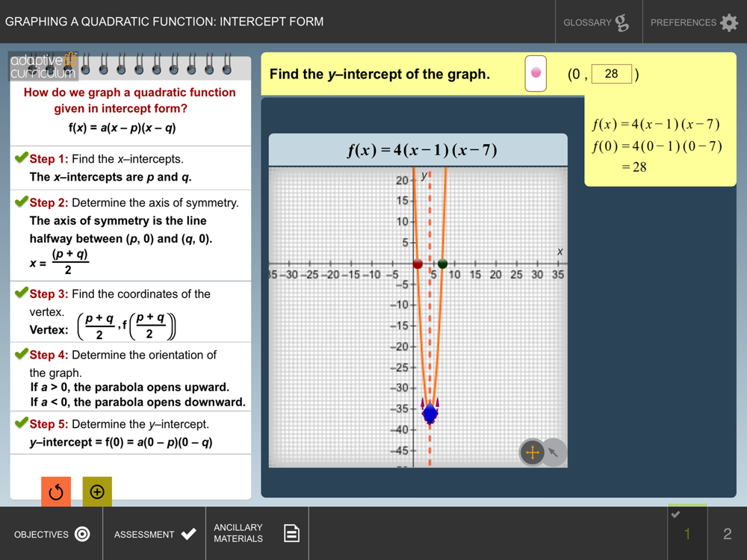Click the y-intercept answer field showing 28
The width and height of the screenshot is (747, 560).
612,74
